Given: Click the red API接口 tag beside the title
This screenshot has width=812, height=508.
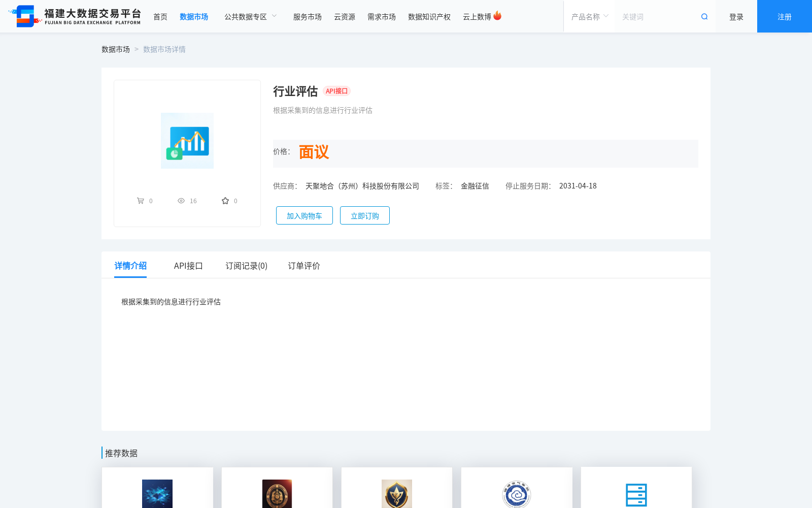Looking at the screenshot, I should coord(337,91).
